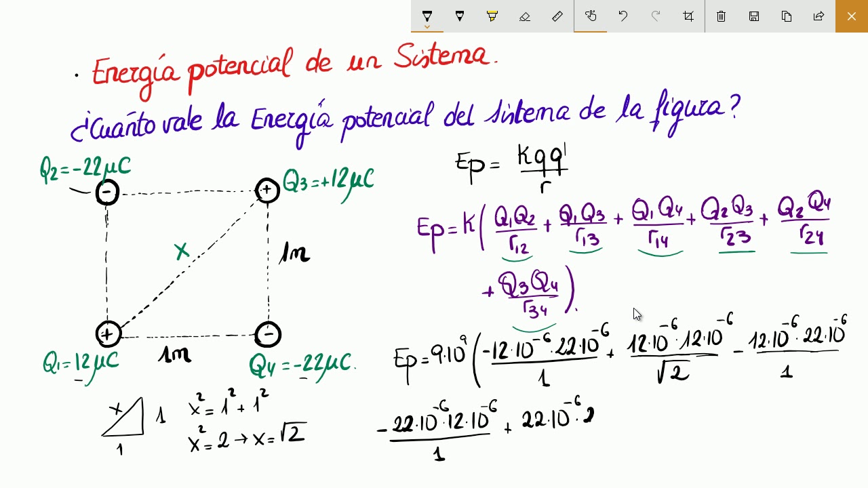Image resolution: width=868 pixels, height=488 pixels.
Task: Undo the last stroke
Action: [623, 16]
